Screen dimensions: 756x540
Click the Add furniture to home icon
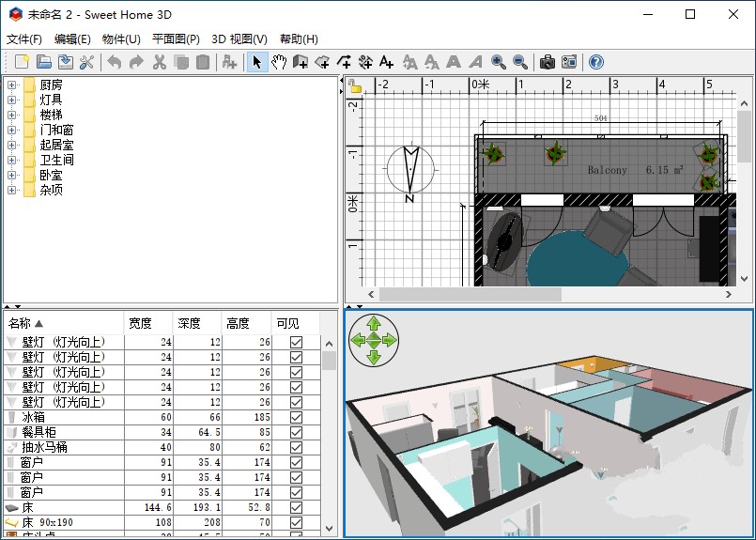(229, 62)
